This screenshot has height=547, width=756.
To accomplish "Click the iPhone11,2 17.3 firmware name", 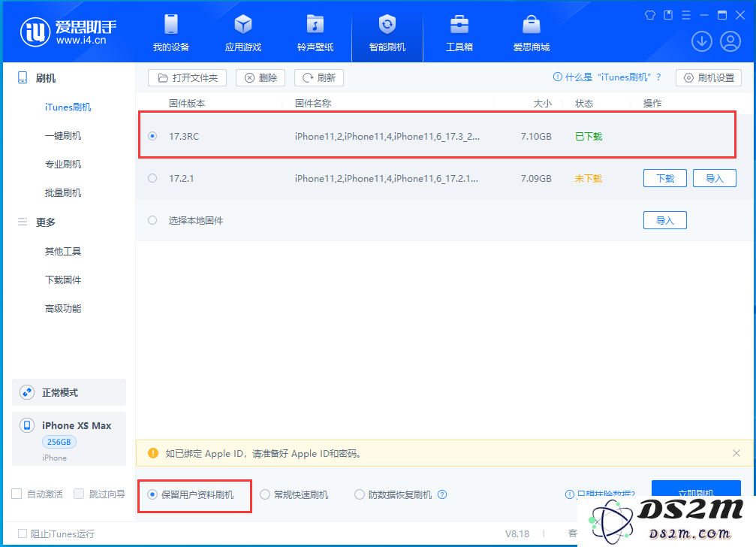I will (387, 137).
